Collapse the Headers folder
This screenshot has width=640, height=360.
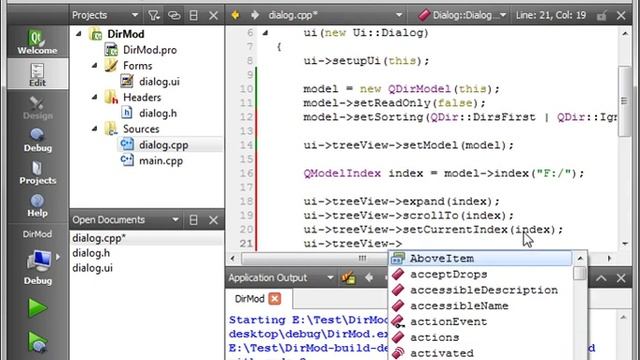click(95, 97)
